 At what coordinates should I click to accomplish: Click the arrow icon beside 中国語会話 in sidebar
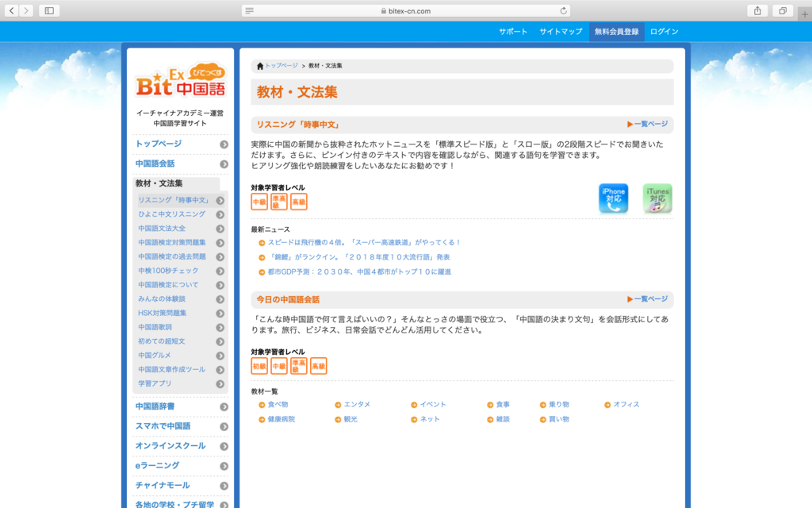[x=224, y=164]
